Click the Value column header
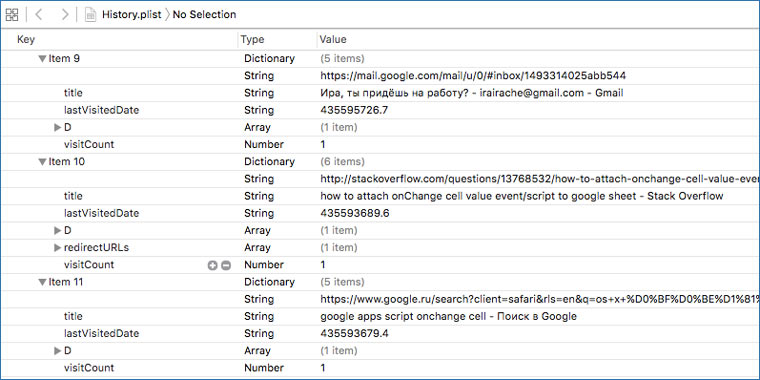The height and width of the screenshot is (380, 760). tap(333, 39)
